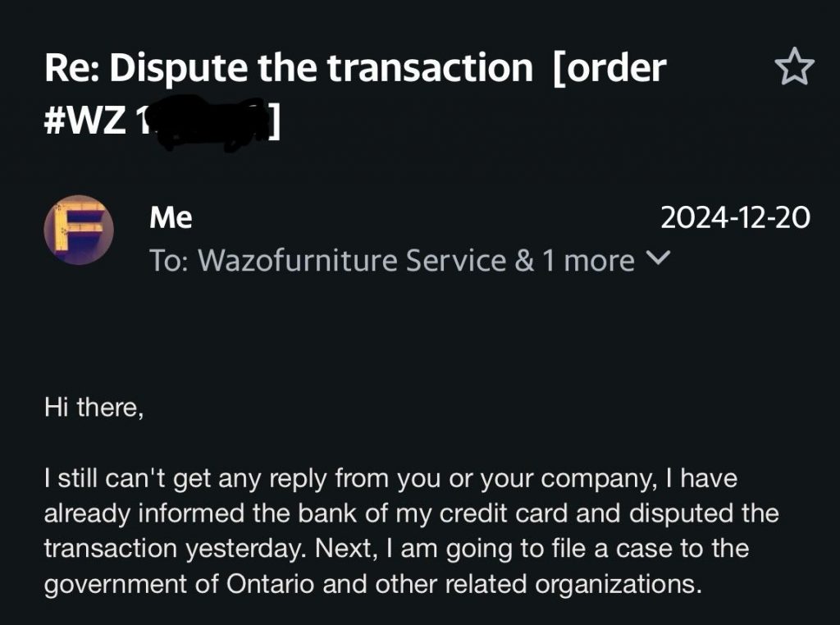Click the "Hi there," greeting

(94, 408)
